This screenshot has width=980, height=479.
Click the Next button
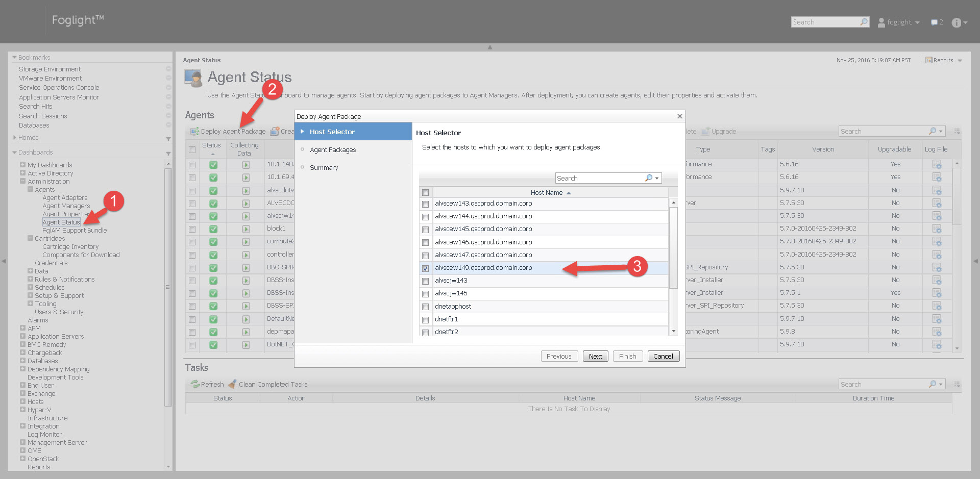click(x=596, y=356)
